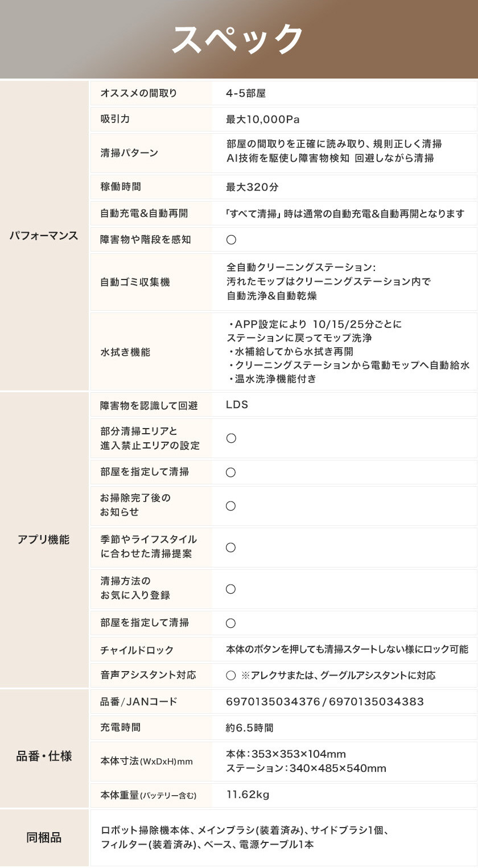Click the スペック header title
Screen dimensions: 478x868
[238, 39]
